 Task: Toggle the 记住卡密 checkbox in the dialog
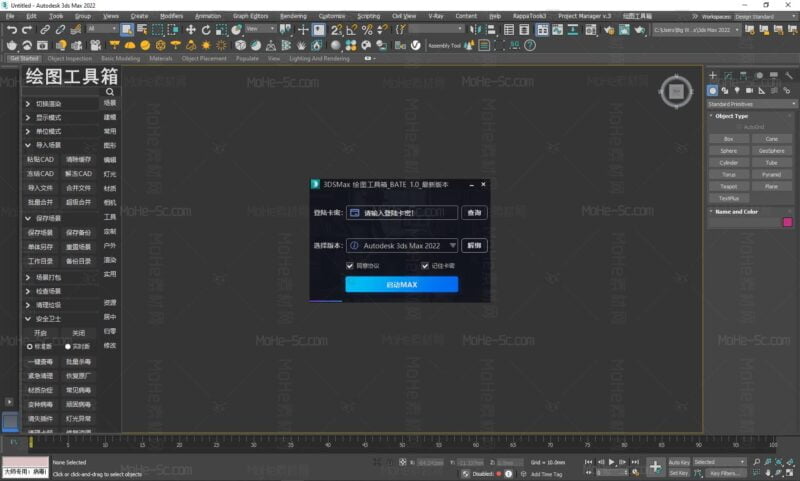click(x=424, y=266)
